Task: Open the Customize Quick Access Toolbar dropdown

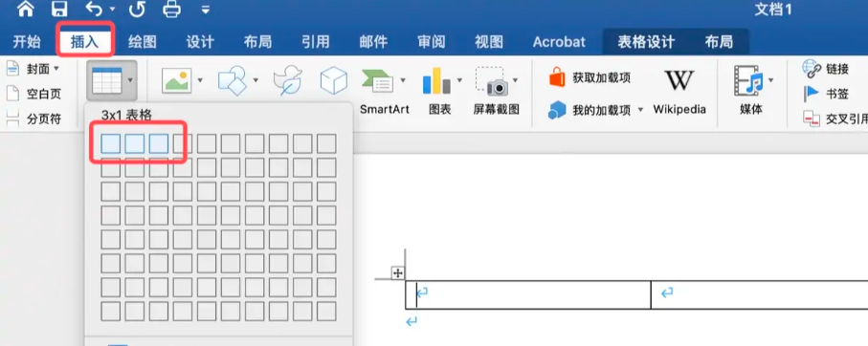Action: (x=206, y=10)
